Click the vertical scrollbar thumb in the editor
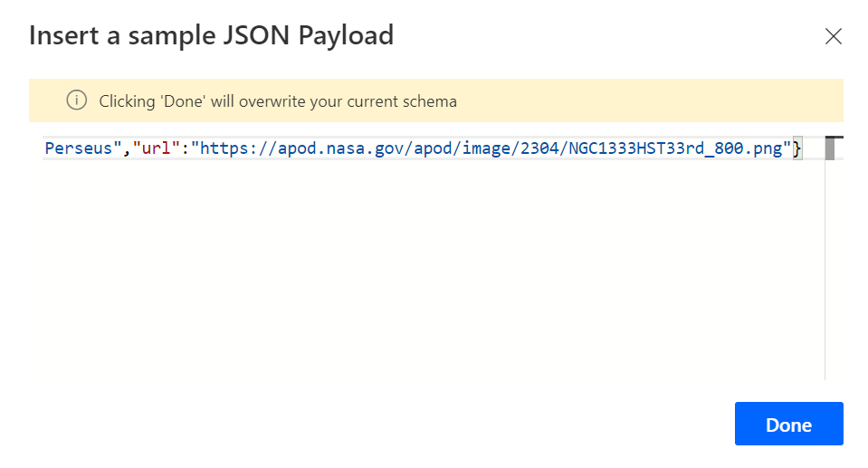This screenshot has width=868, height=468. click(x=829, y=148)
